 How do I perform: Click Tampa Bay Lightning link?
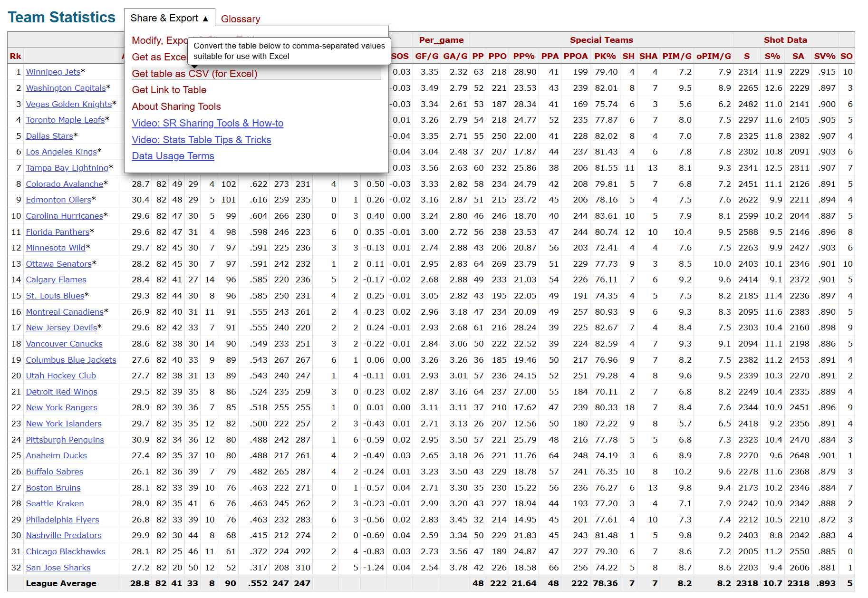coord(67,168)
